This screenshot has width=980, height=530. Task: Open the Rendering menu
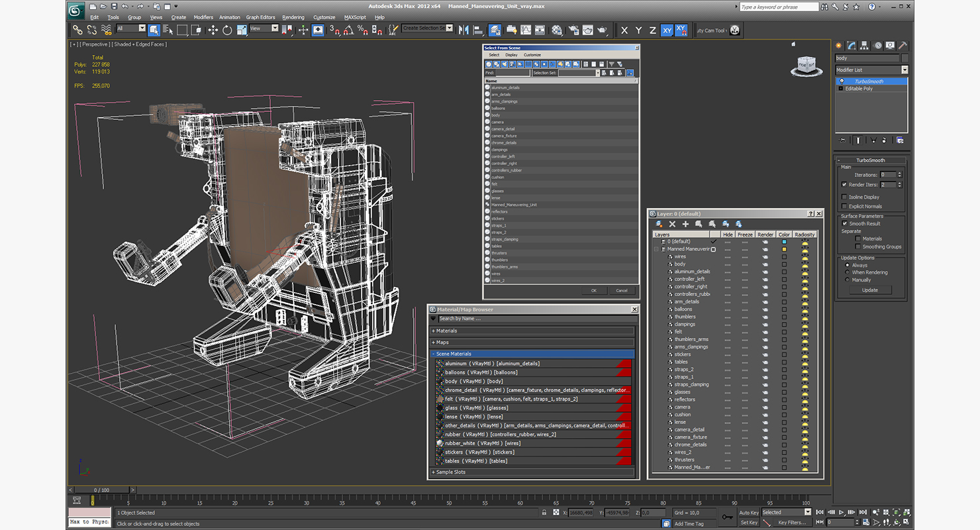click(293, 17)
